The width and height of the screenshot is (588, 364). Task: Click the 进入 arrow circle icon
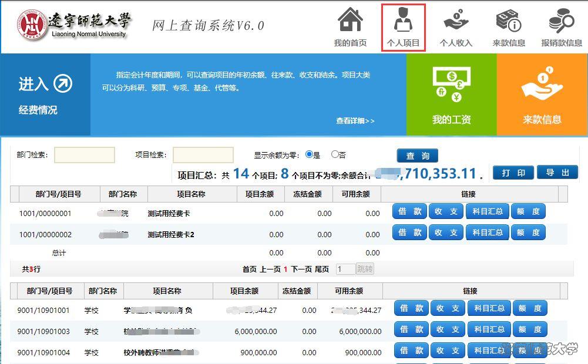click(x=63, y=84)
